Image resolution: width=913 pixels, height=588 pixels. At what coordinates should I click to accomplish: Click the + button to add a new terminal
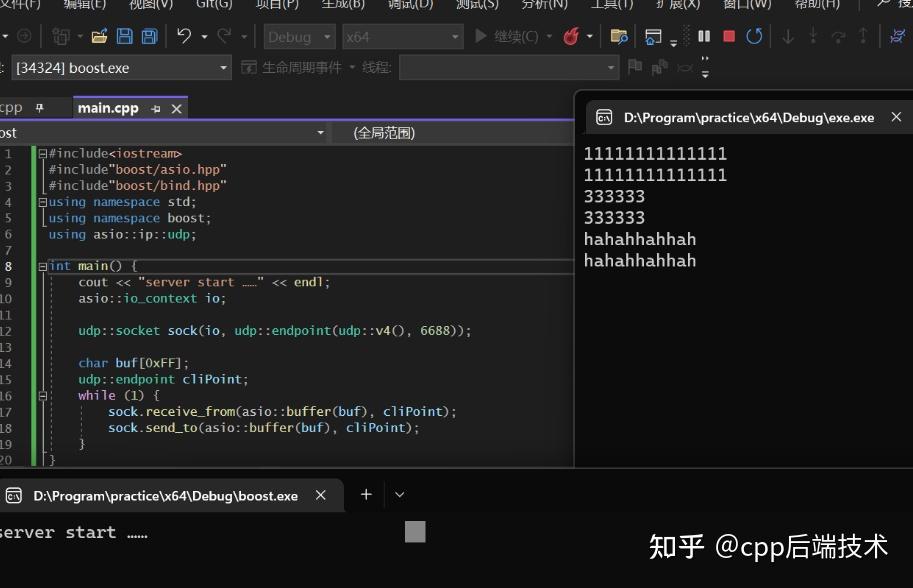pos(365,493)
